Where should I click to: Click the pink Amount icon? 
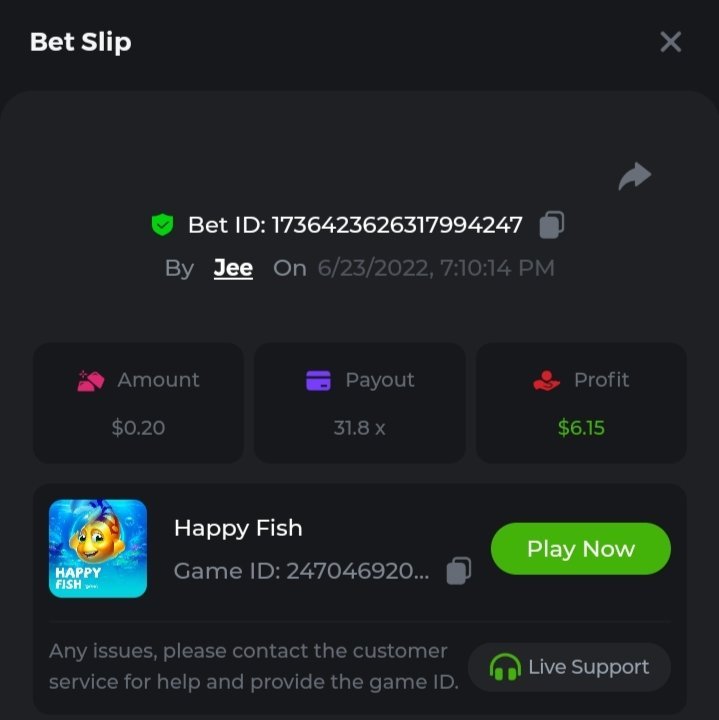click(x=90, y=381)
